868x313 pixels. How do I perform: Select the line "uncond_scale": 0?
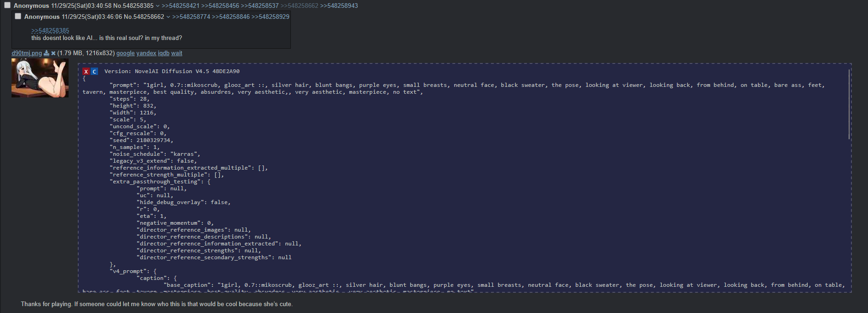tap(140, 126)
